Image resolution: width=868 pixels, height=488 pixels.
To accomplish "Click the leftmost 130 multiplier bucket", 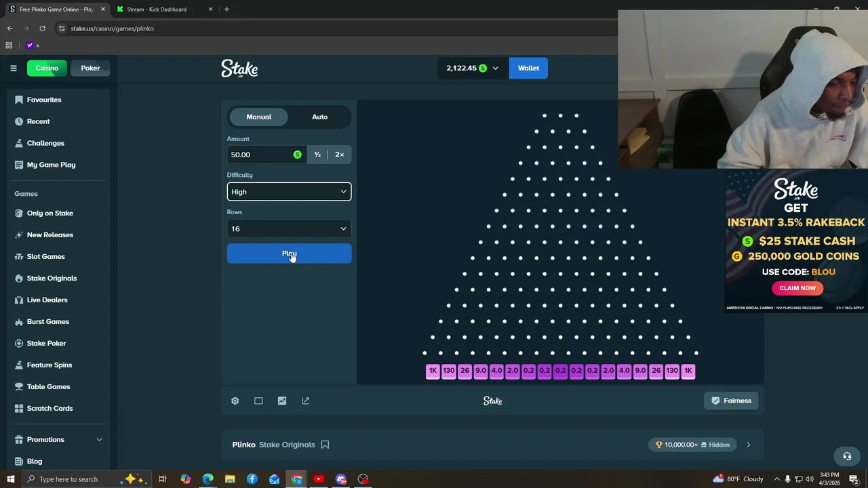I will pyautogui.click(x=449, y=371).
